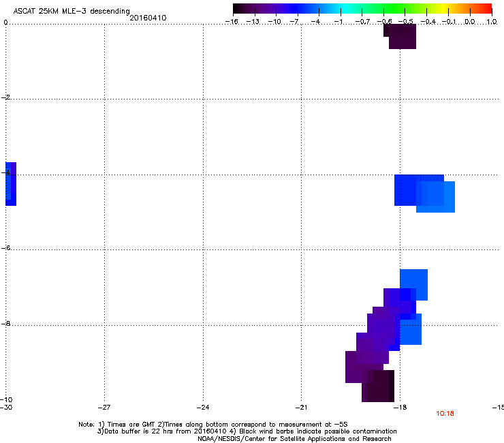The image size is (504, 443).
Task: Select the date label 20160410
Action: click(148, 18)
